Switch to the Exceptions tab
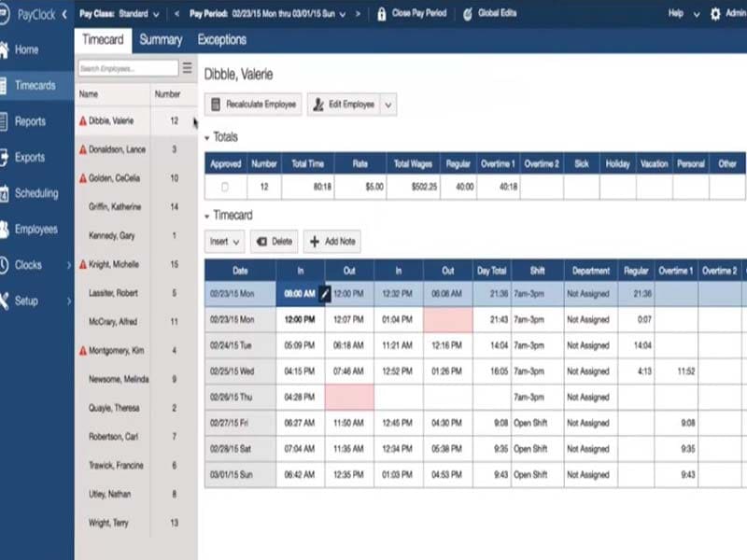This screenshot has width=747, height=560. pyautogui.click(x=221, y=40)
